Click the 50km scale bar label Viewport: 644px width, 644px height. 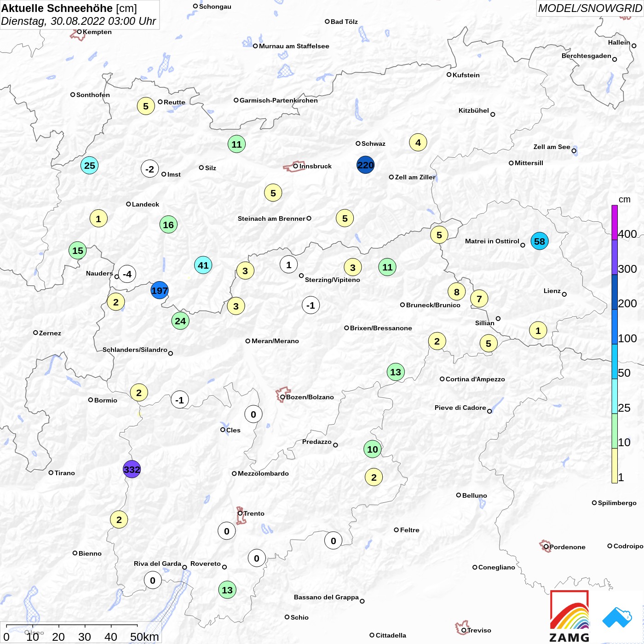pos(144,637)
